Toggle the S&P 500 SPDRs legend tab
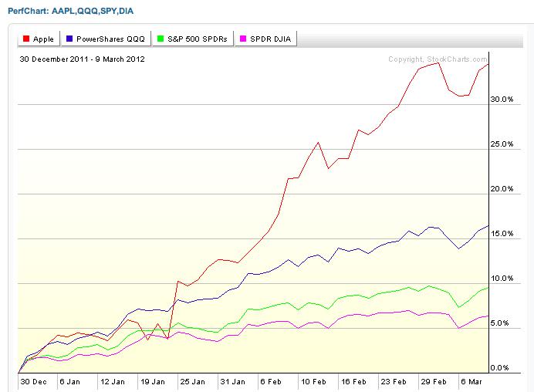Image resolution: width=534 pixels, height=392 pixels. click(193, 39)
